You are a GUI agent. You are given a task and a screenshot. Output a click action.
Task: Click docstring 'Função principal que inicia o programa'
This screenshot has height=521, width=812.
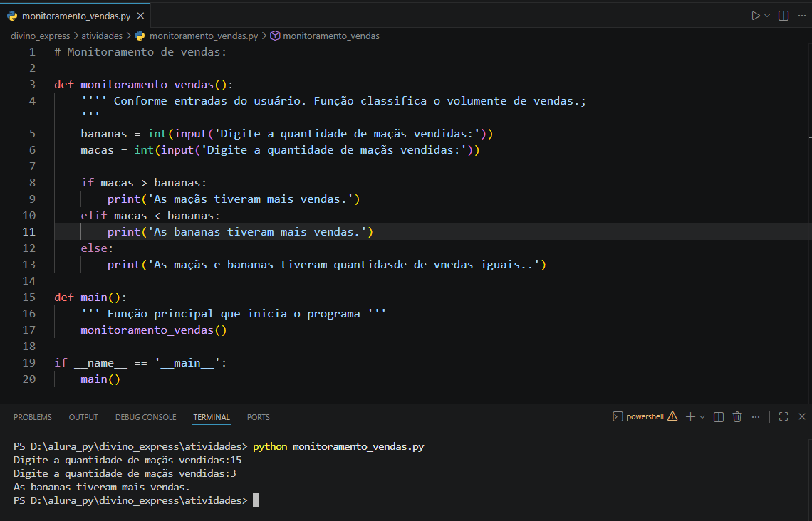[234, 314]
